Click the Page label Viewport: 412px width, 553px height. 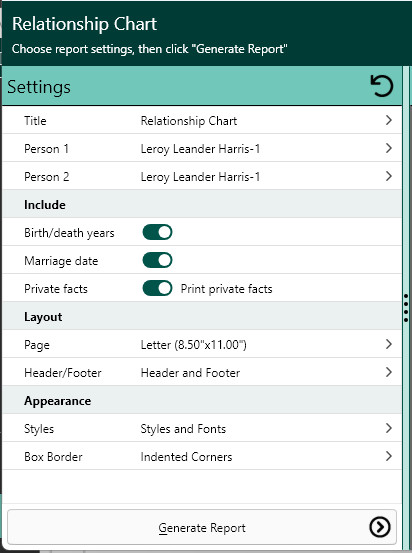point(37,345)
